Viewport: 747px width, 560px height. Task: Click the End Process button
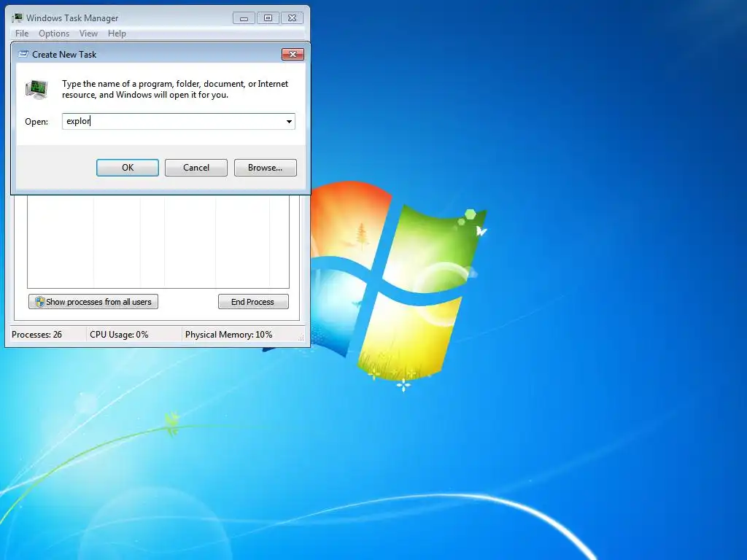(x=253, y=302)
